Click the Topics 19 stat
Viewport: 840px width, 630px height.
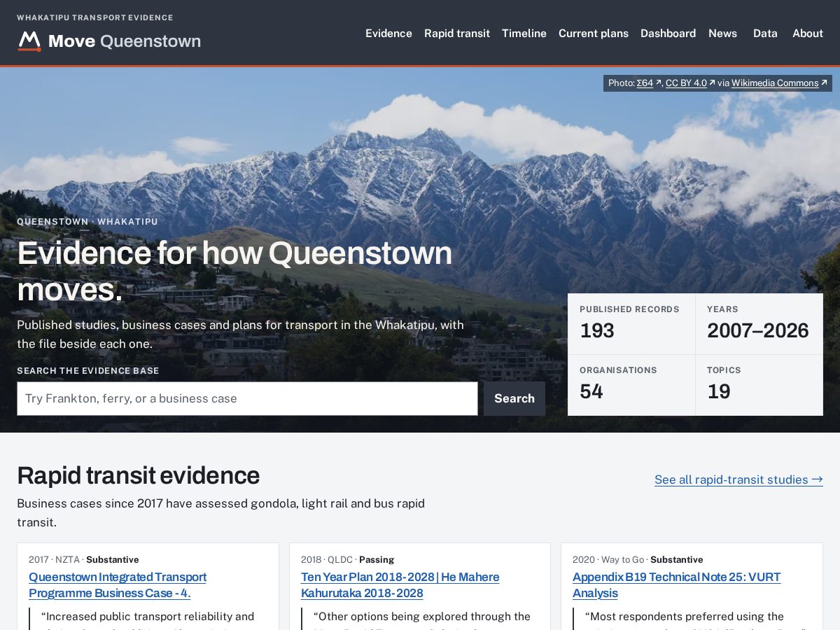click(759, 385)
